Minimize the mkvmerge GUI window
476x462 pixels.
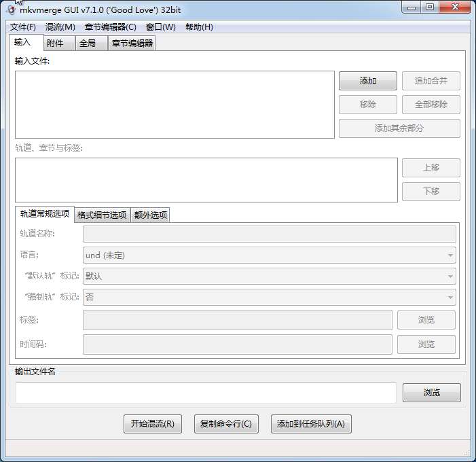[411, 7]
